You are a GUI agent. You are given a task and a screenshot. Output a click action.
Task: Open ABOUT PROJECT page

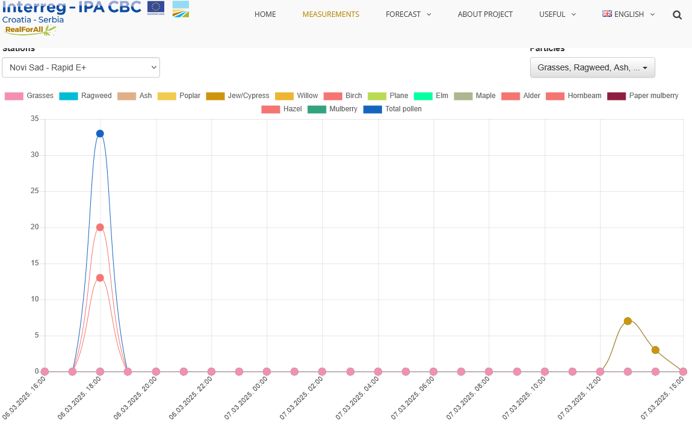(x=485, y=14)
